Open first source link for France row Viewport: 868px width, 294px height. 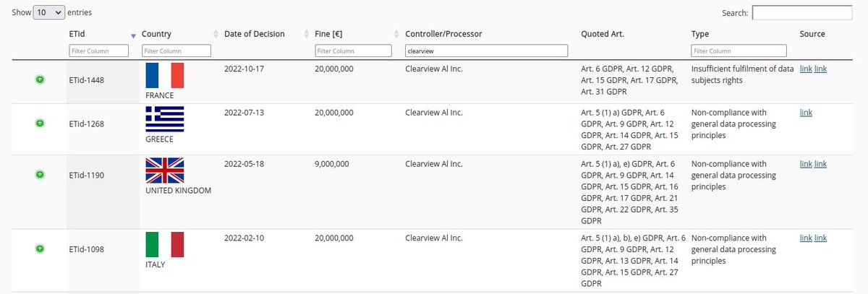(806, 69)
